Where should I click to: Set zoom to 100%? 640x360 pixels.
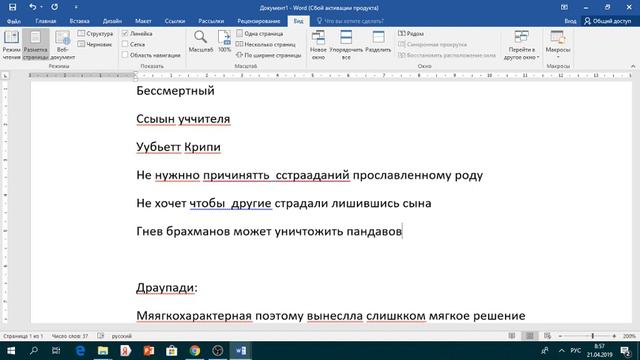[x=224, y=42]
